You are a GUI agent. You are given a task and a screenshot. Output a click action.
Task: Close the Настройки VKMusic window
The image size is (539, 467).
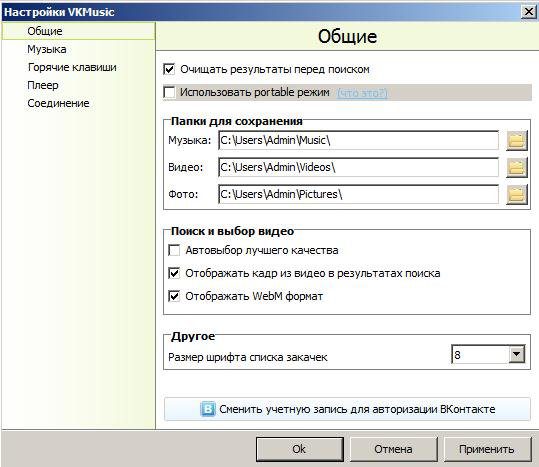coord(529,12)
